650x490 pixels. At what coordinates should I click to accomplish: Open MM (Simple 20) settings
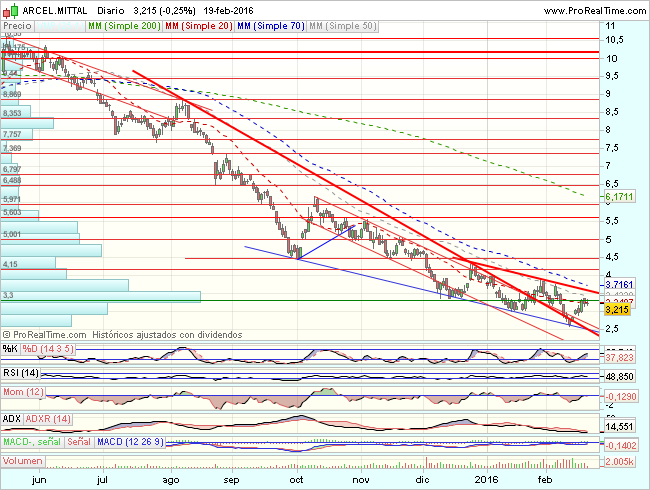(199, 26)
